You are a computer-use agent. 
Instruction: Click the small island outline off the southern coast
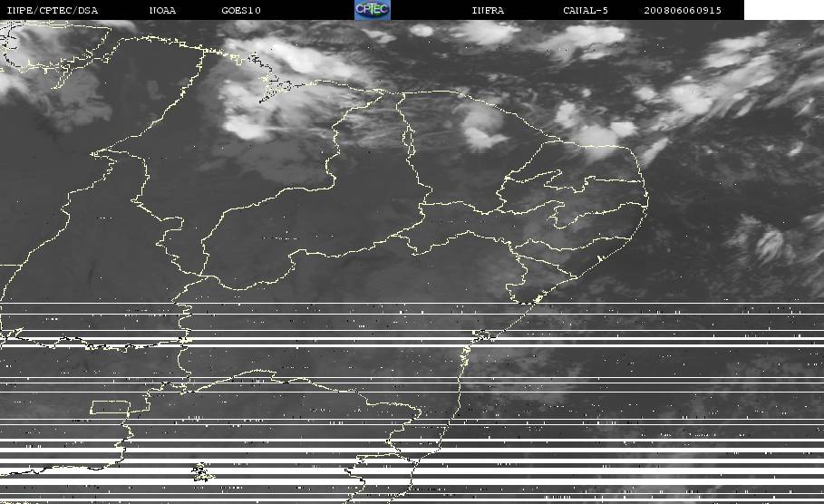(x=201, y=472)
